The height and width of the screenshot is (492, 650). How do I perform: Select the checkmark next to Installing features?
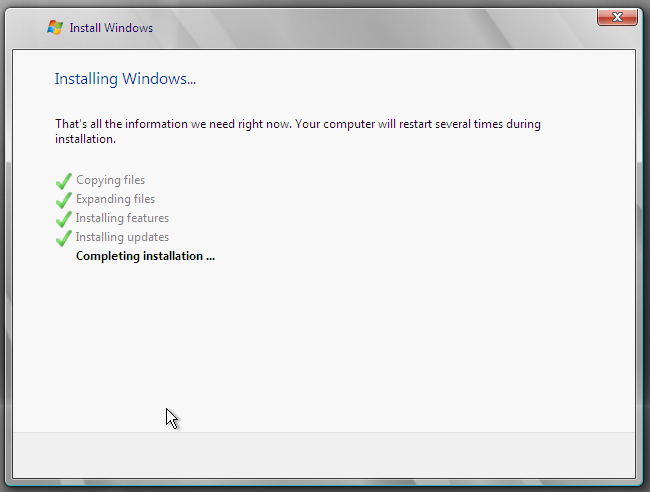[64, 219]
